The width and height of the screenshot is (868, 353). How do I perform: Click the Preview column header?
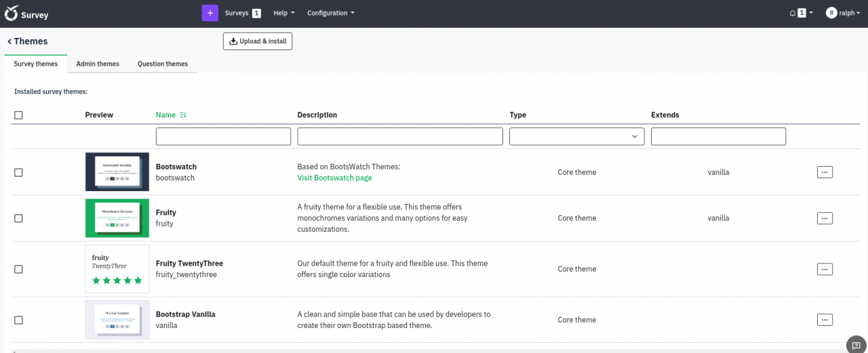(x=99, y=115)
